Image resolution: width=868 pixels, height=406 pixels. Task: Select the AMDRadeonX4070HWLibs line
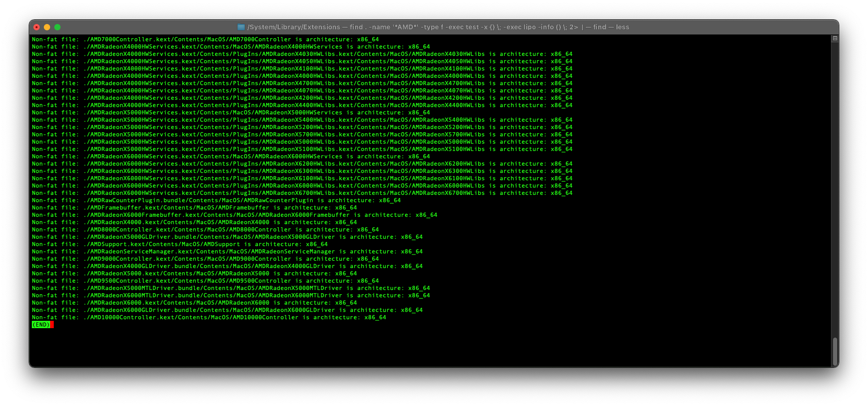coord(302,90)
